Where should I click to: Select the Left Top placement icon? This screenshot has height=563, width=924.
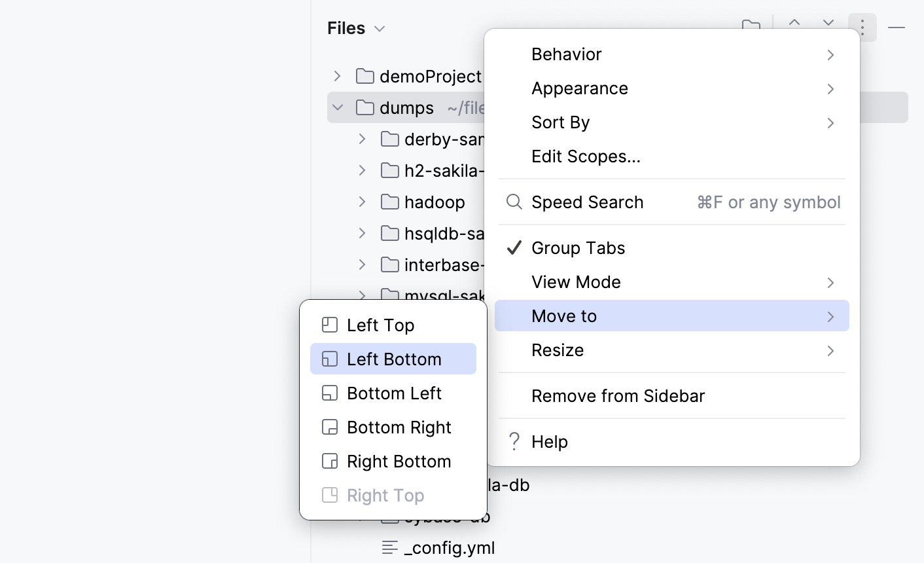click(329, 324)
